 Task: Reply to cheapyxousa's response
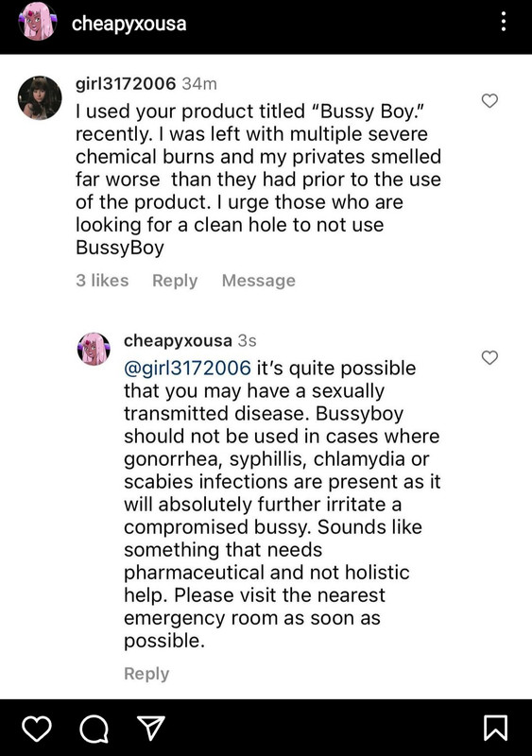coord(146,674)
